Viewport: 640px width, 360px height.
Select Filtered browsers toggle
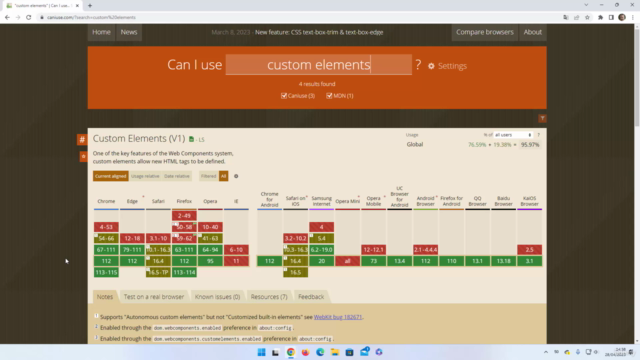pyautogui.click(x=209, y=176)
